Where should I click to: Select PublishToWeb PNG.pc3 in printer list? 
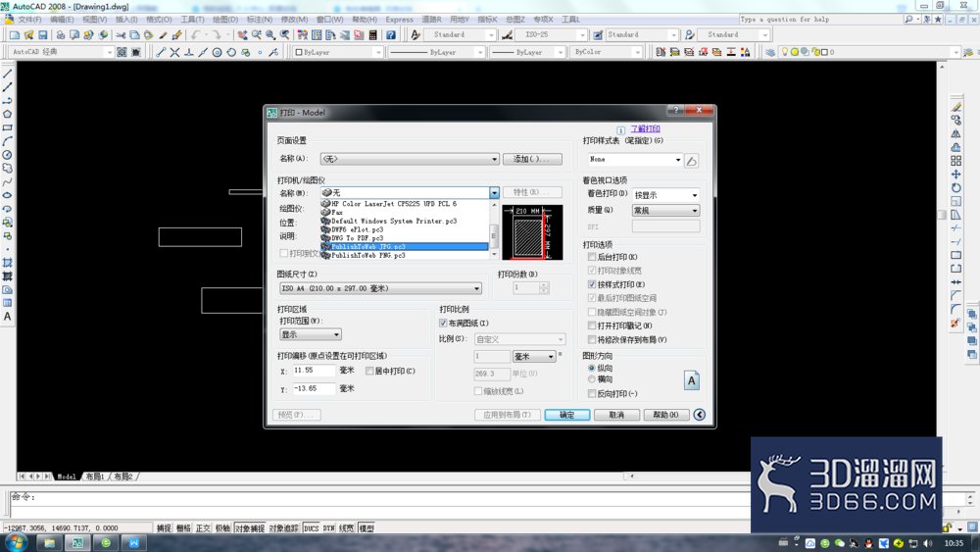tap(368, 255)
